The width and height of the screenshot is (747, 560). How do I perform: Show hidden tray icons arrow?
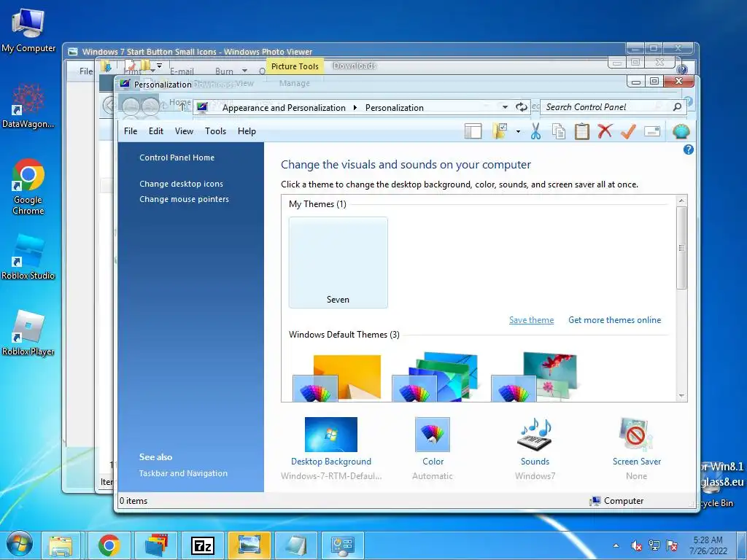pos(616,545)
